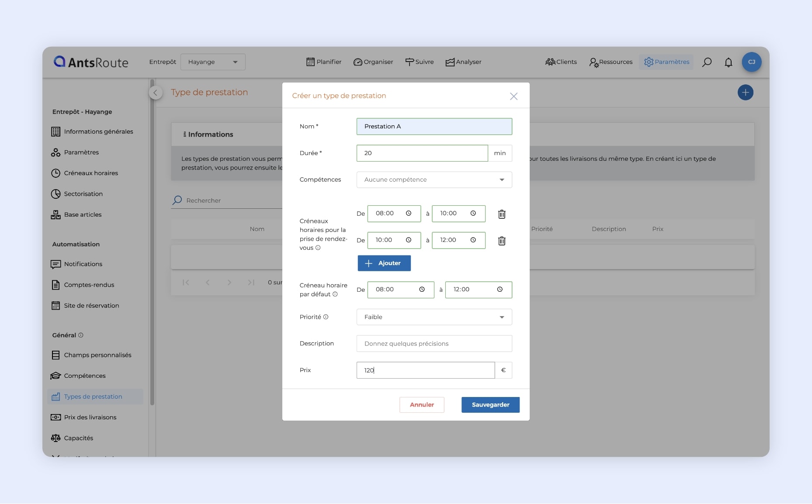Delete the 10:00 to 12:00 time slot
This screenshot has height=504, width=812.
[502, 241]
